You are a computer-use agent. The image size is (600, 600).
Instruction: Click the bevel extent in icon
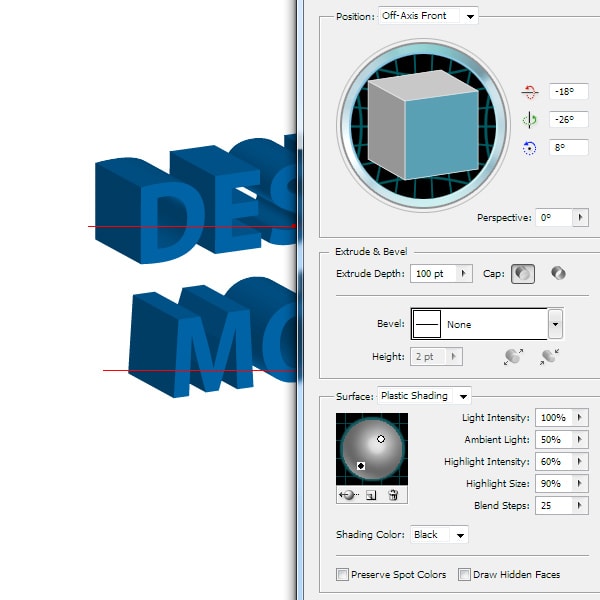pos(549,356)
